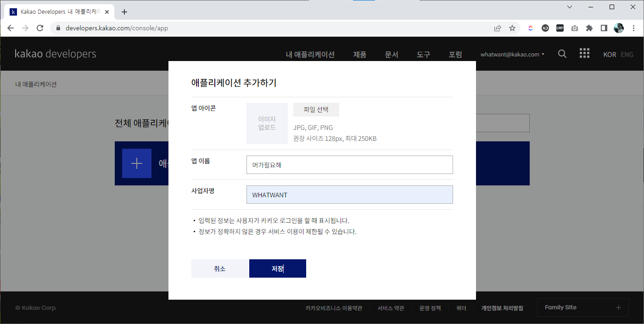The image size is (644, 324).
Task: Open the multicolor circular extension icon
Action: coord(530,28)
